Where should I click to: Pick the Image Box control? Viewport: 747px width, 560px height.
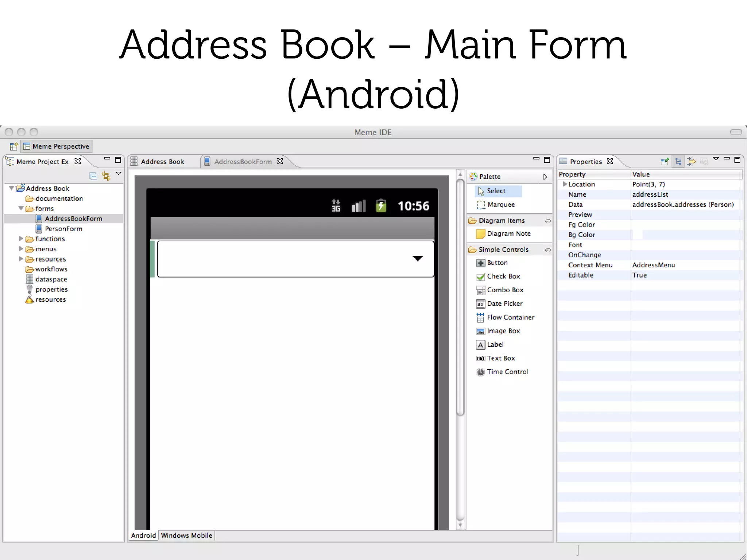[x=498, y=331]
